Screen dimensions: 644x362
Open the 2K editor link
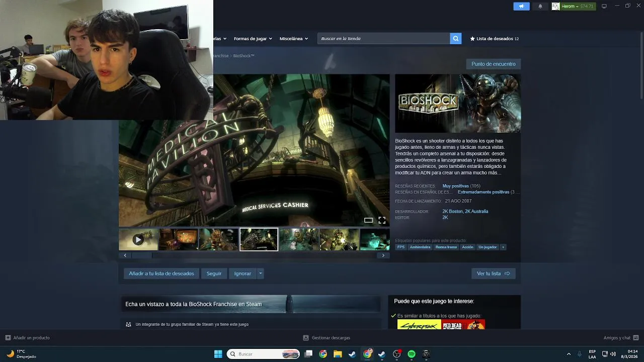tap(445, 217)
